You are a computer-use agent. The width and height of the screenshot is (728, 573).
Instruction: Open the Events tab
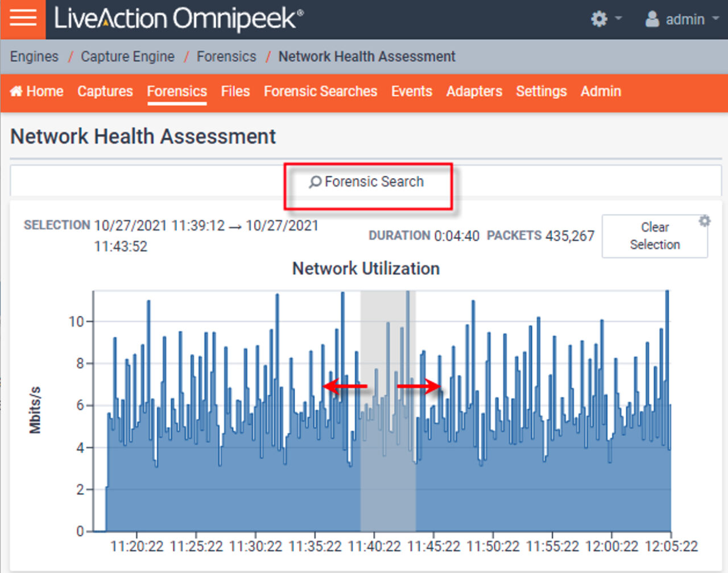[x=412, y=91]
